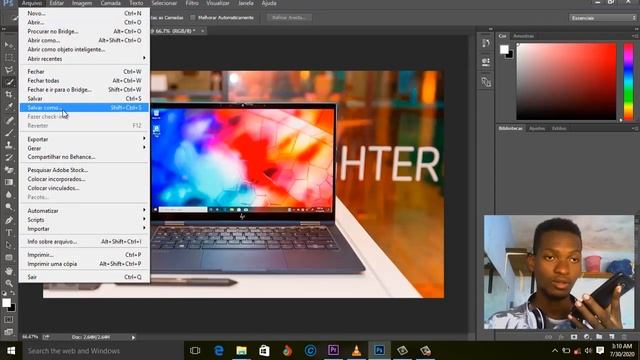Viewport: 640px width, 360px height.
Task: Select the Path Selection tool
Action: pos(9,245)
